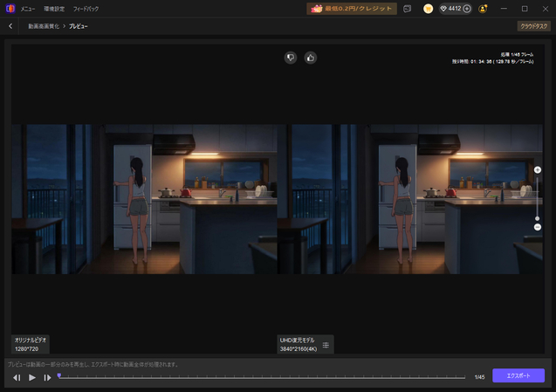Click the プレビュー breadcrumb label
Screen dimensions: 556x392
pos(79,26)
